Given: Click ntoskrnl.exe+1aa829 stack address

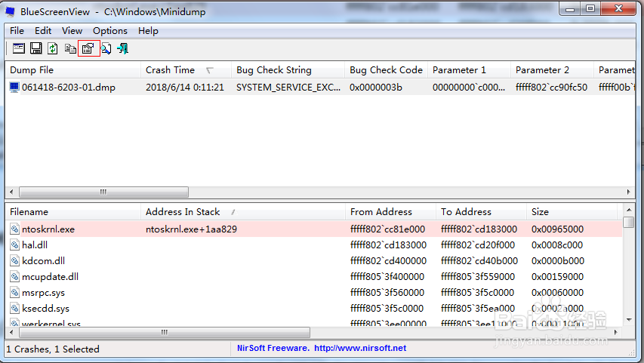Looking at the screenshot, I should pyautogui.click(x=192, y=229).
